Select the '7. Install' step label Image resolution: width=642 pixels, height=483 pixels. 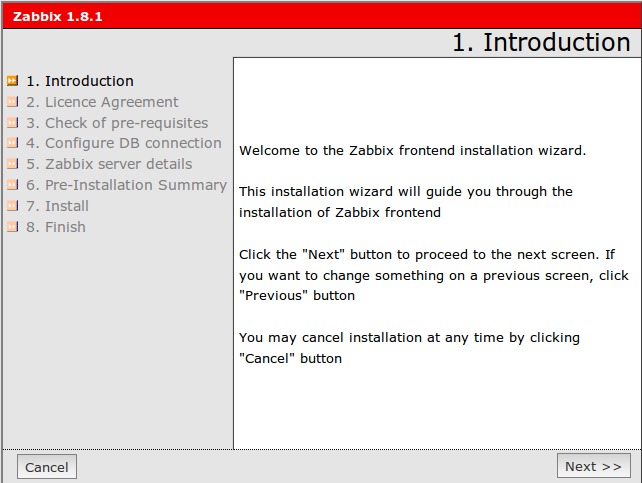57,206
